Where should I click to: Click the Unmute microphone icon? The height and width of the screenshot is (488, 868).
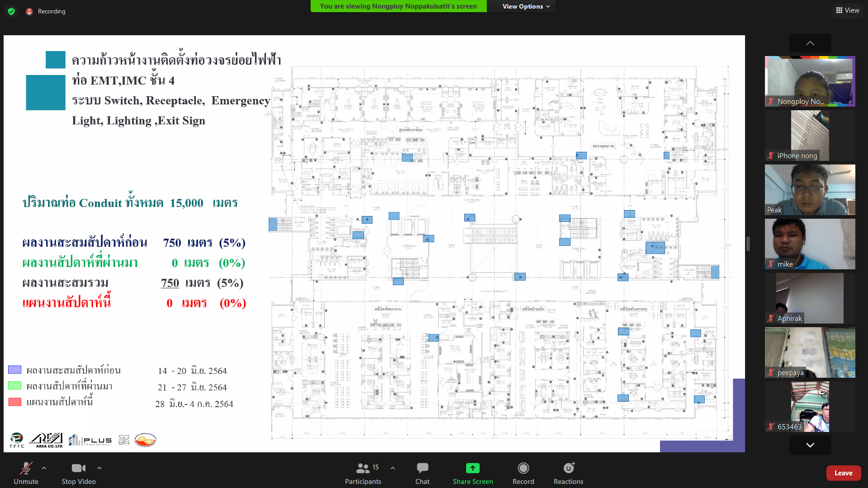point(26,468)
